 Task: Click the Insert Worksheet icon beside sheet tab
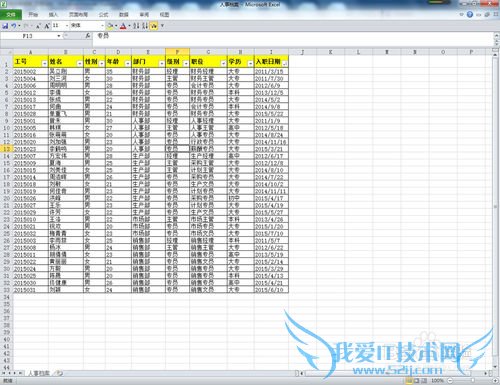click(59, 373)
